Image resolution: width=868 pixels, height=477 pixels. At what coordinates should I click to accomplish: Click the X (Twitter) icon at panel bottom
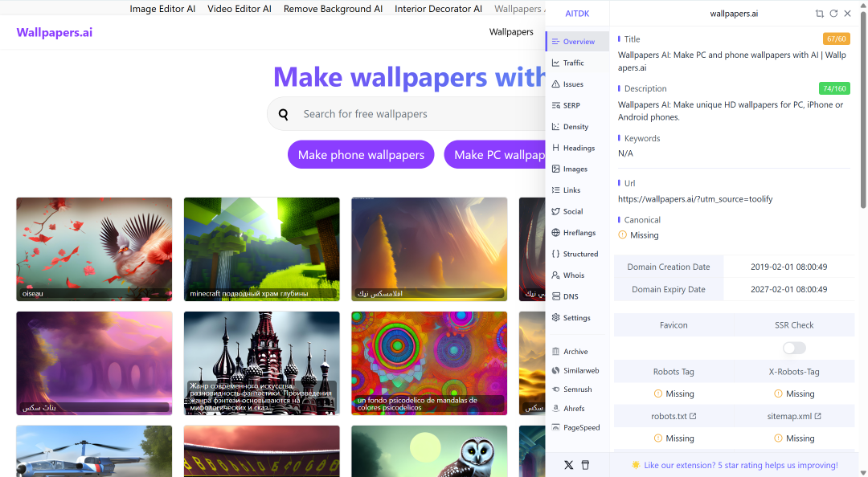tap(568, 465)
